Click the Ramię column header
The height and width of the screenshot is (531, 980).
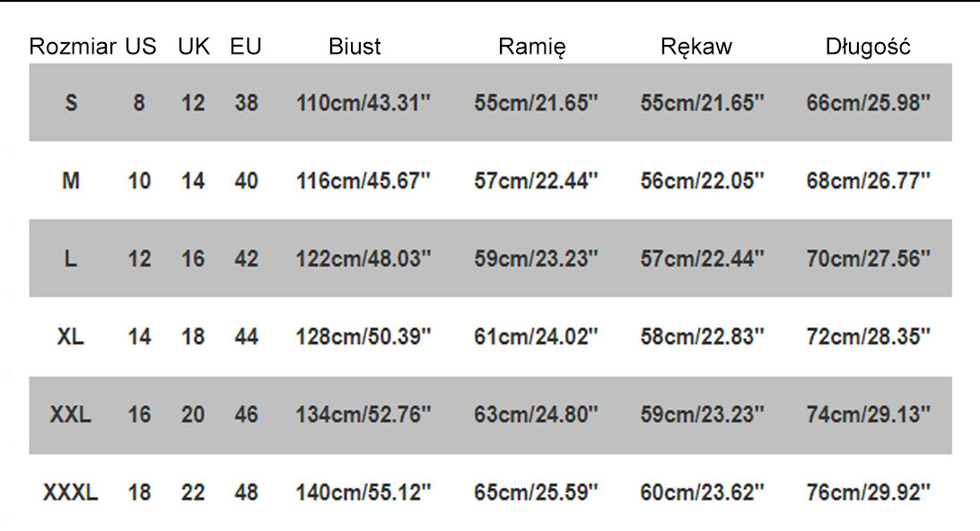(532, 47)
